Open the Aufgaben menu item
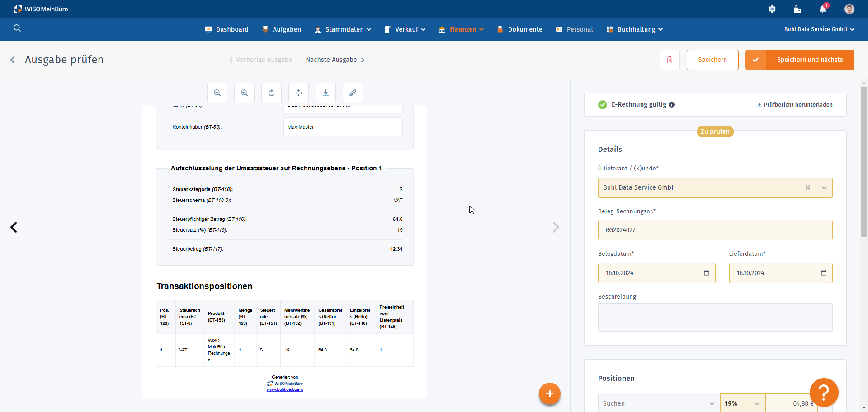This screenshot has height=412, width=868. point(282,29)
